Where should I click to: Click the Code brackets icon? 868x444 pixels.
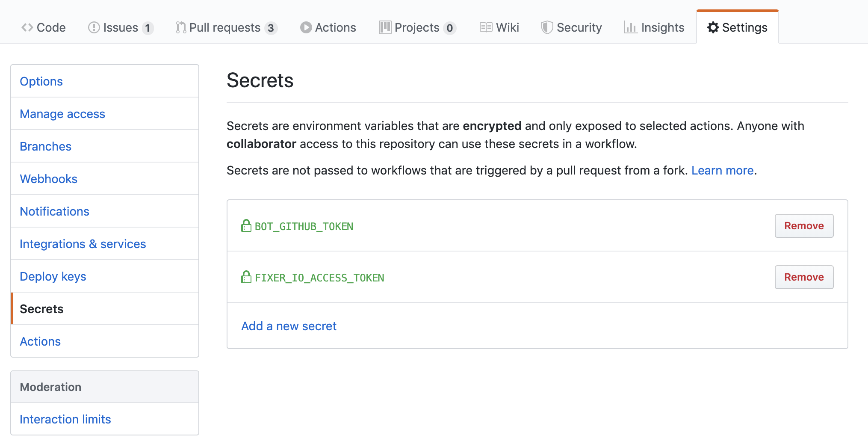click(27, 28)
